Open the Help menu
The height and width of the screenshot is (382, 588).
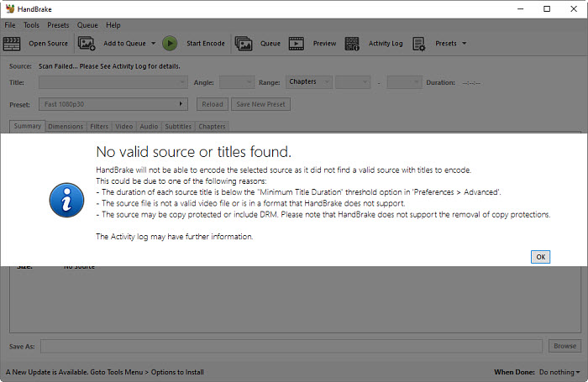click(113, 25)
